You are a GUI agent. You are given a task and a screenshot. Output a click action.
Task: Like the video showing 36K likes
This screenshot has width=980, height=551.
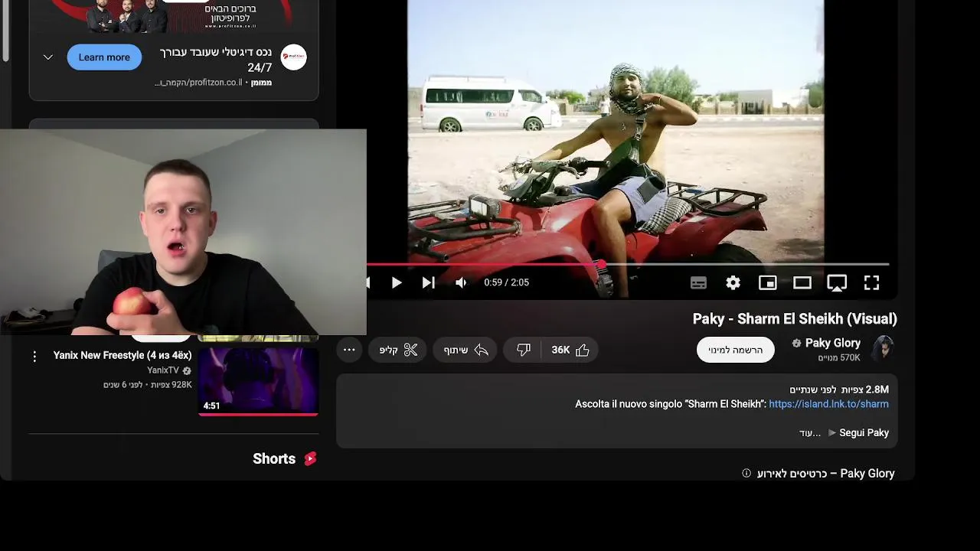570,350
